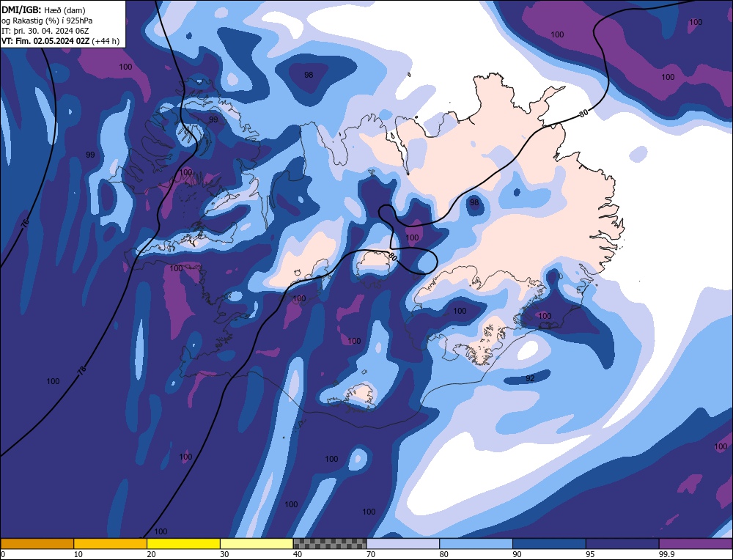
Task: Click the legend tick label '30'
Action: coord(224,554)
